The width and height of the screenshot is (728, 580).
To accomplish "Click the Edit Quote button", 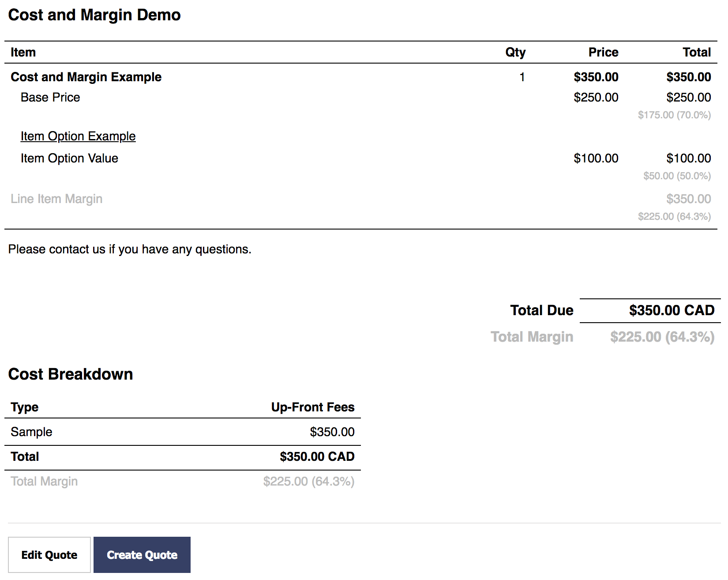I will click(49, 555).
